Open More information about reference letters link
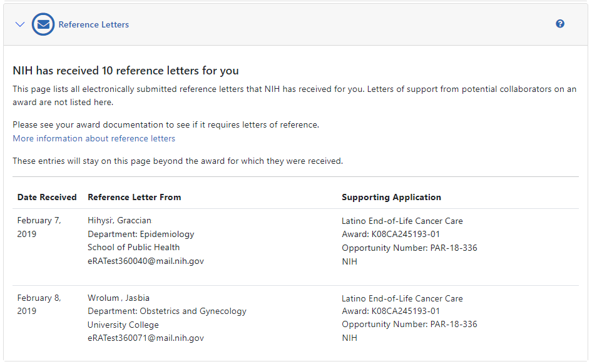 point(94,138)
